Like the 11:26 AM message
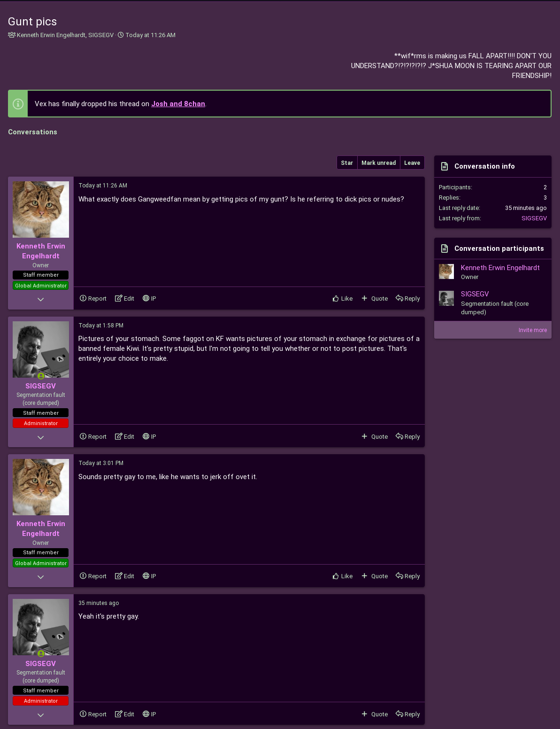This screenshot has height=729, width=560. pos(343,298)
